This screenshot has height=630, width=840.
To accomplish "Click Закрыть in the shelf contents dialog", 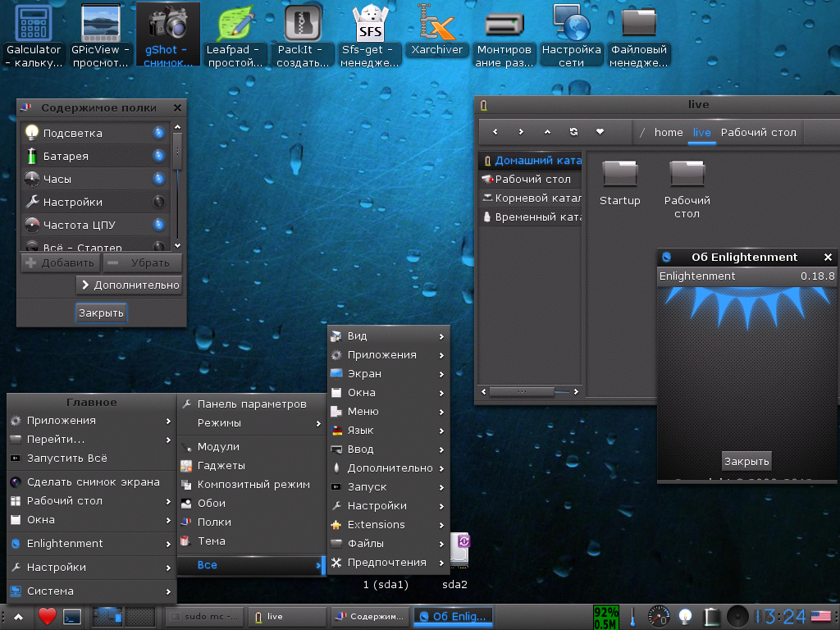I will tap(101, 313).
